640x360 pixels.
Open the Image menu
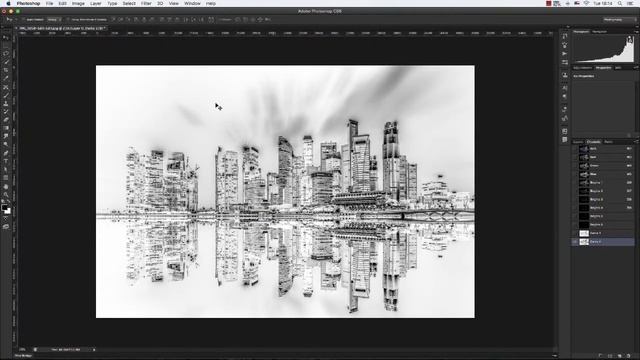click(78, 3)
